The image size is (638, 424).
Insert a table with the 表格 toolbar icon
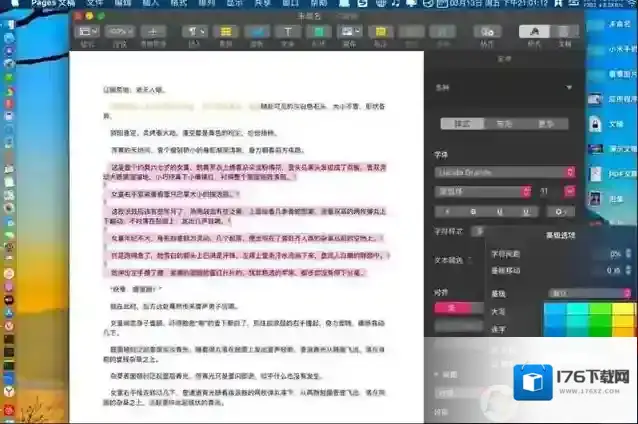(226, 32)
